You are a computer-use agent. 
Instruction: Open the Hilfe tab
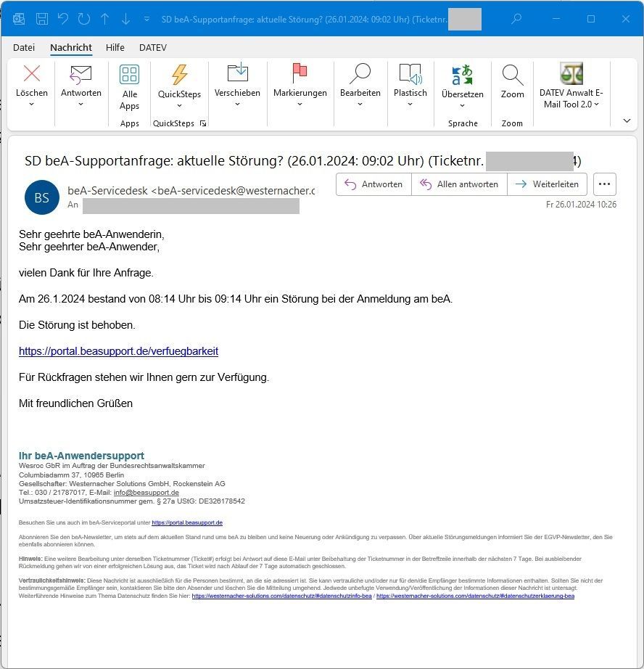115,47
